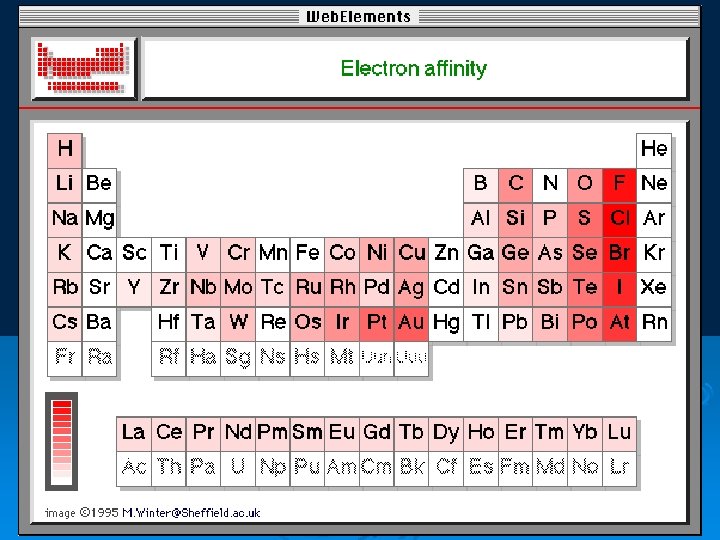720x540 pixels.
Task: Select the helium He cell
Action: pos(654,151)
